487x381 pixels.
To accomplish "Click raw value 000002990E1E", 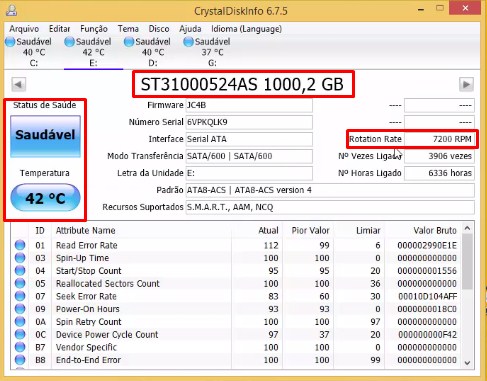I will (427, 245).
